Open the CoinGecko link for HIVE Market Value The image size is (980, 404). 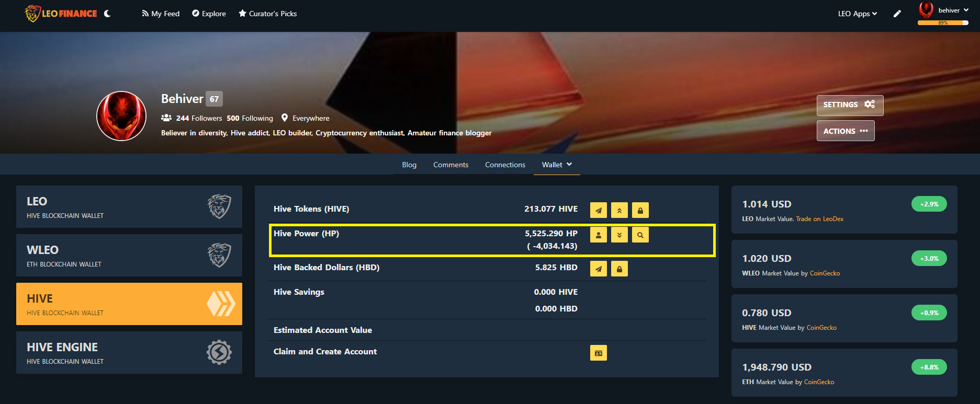pos(821,328)
